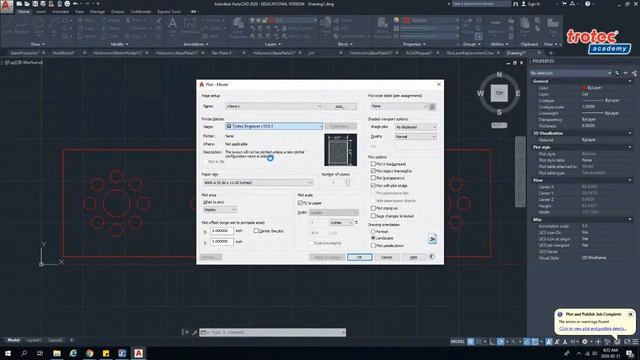Open the Page setup Name dropdown
Viewport: 640px width, 360px height.
point(274,106)
